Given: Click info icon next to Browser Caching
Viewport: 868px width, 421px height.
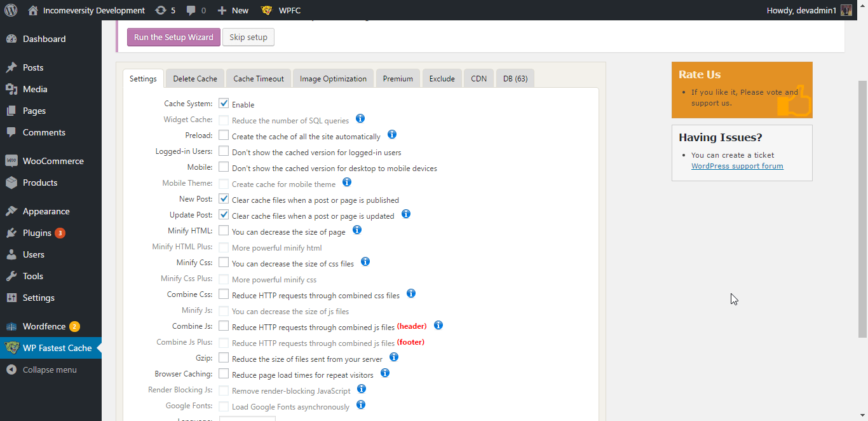Looking at the screenshot, I should point(385,373).
